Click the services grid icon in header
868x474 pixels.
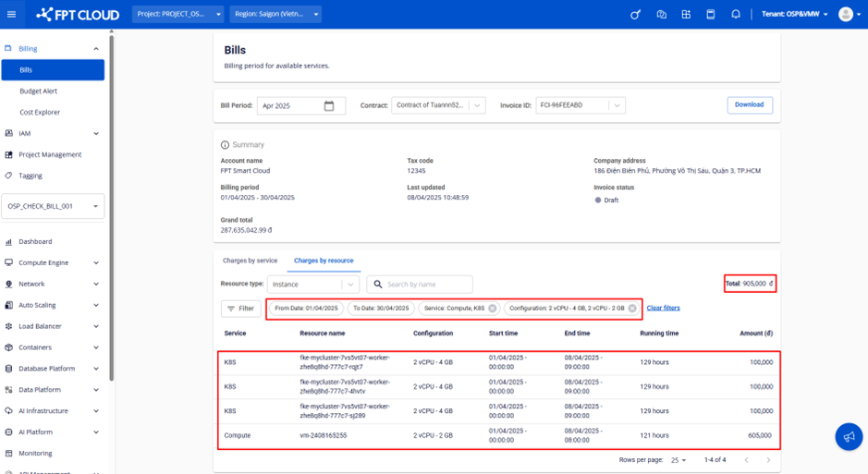(686, 15)
